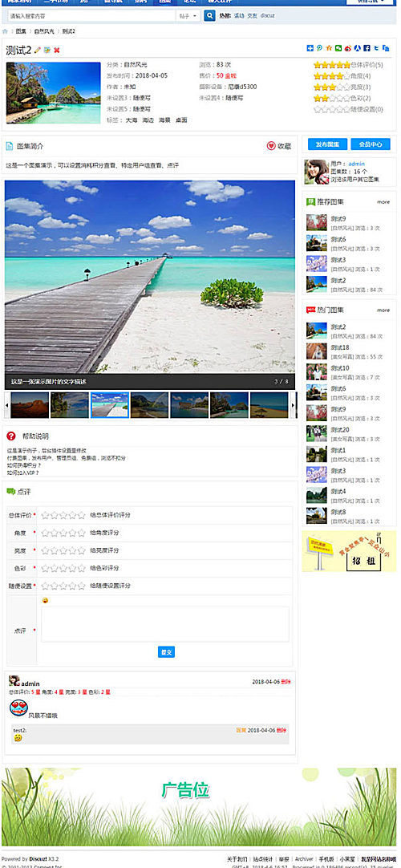The width and height of the screenshot is (401, 868).
Task: Click admin's small avatar in the comment
Action: [14, 681]
